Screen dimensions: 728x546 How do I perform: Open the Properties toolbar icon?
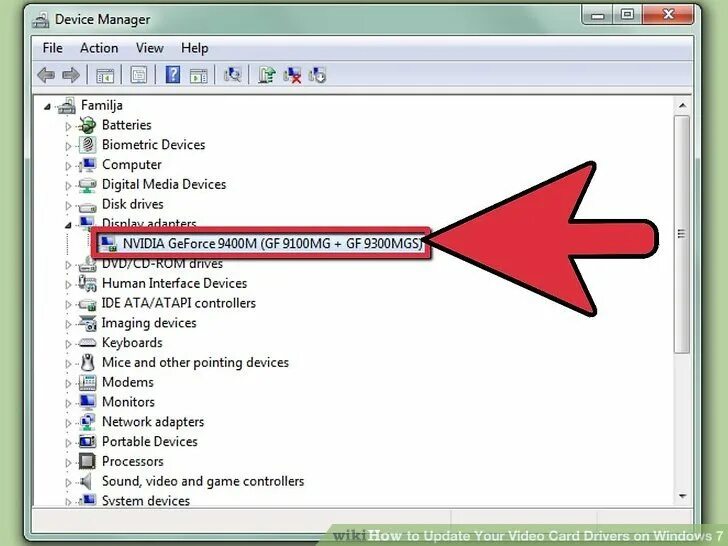click(139, 75)
